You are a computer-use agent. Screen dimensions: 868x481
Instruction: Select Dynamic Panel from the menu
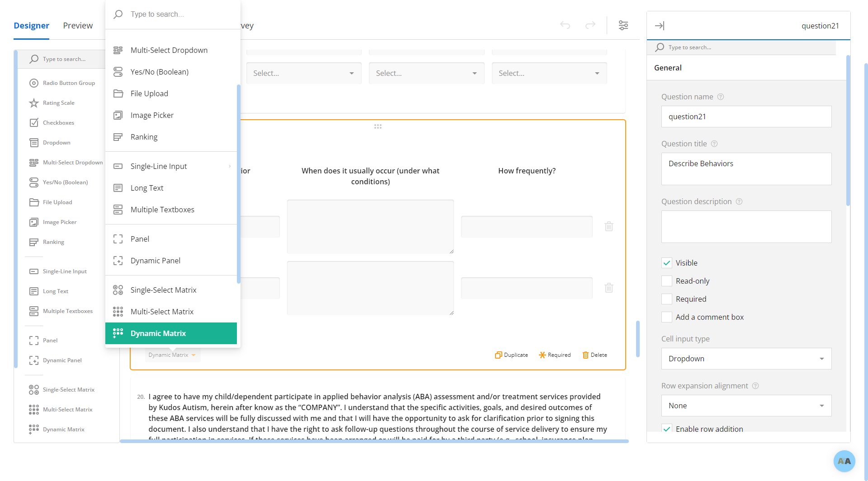point(156,261)
